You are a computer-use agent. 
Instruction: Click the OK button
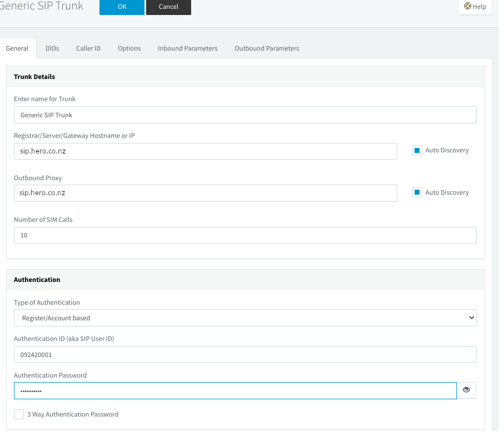(x=122, y=7)
